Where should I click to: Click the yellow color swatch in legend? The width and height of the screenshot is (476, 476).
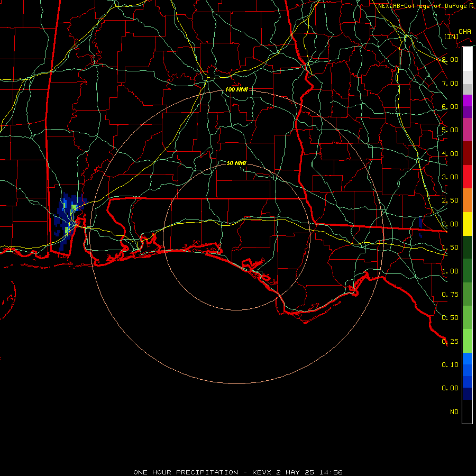click(x=467, y=224)
